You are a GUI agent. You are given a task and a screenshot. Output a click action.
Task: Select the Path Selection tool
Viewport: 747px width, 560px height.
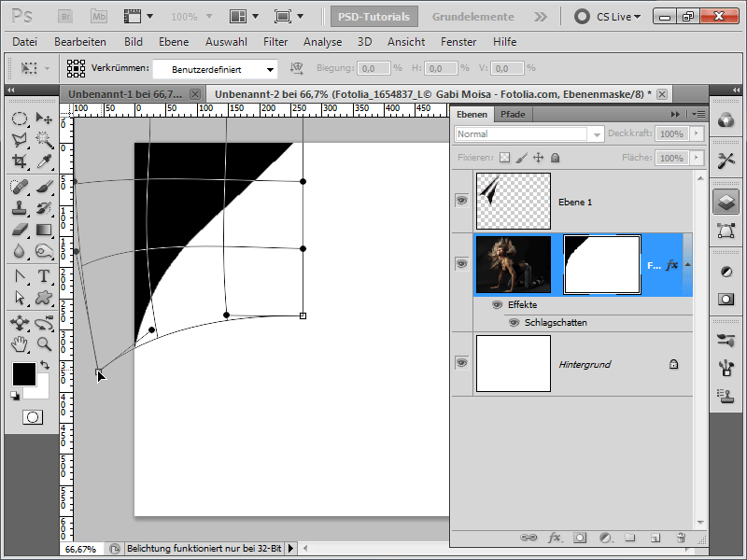pyautogui.click(x=20, y=298)
